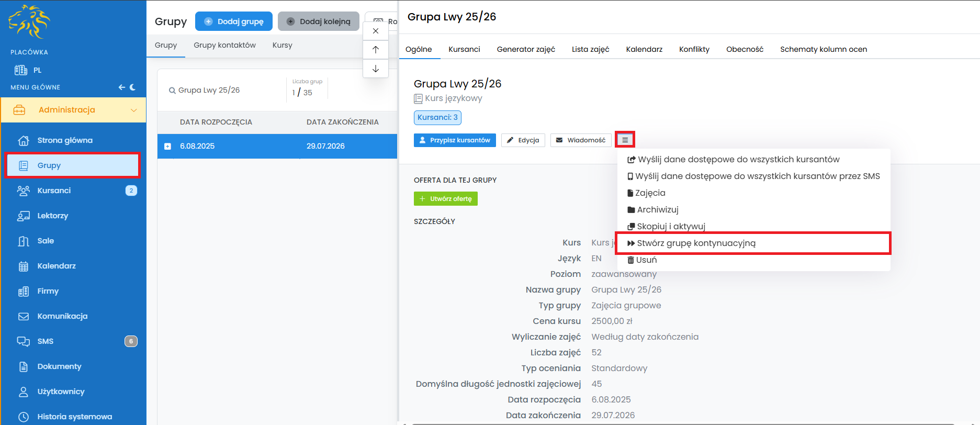Select Stwórz grupę kontynuacyjną option
Image resolution: width=980 pixels, height=425 pixels.
[x=696, y=243]
